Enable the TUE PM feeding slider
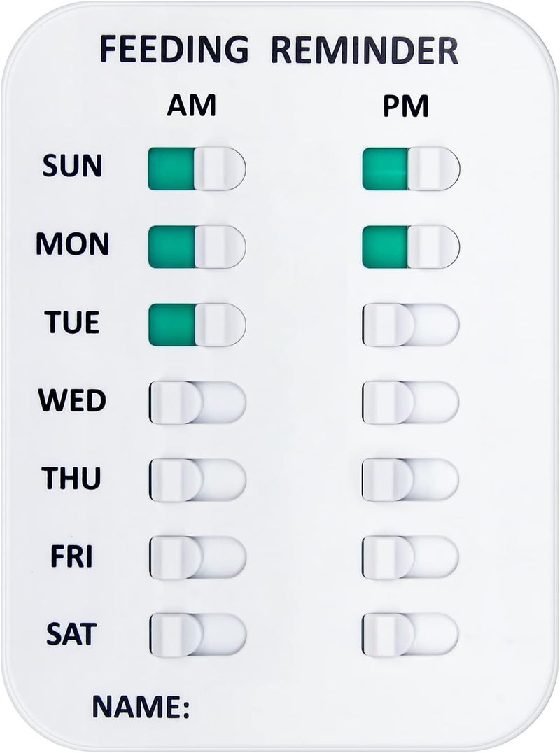Screen dimensions: 560x753 411,325
